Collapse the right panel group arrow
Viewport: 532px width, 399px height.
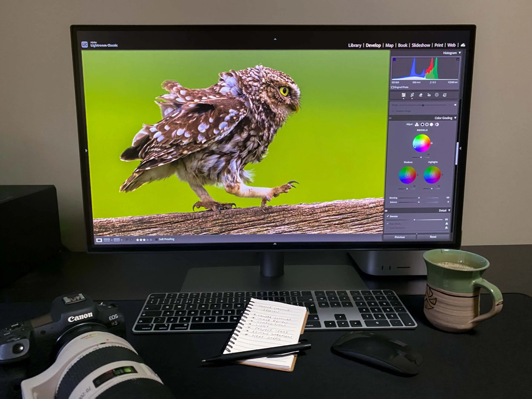click(x=460, y=149)
